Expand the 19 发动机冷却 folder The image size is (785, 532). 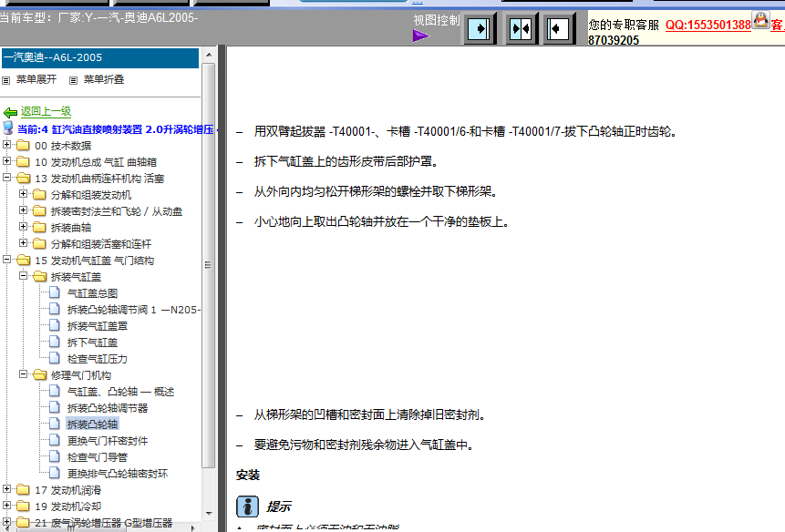[x=7, y=505]
